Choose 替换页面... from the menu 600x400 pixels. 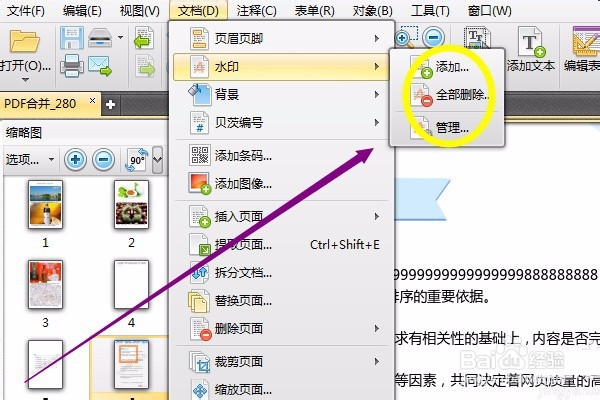click(284, 300)
